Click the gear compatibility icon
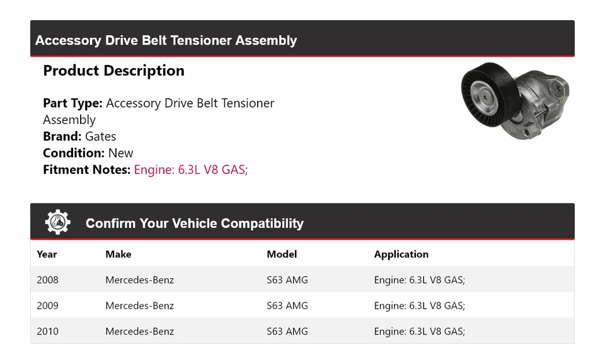 point(57,222)
